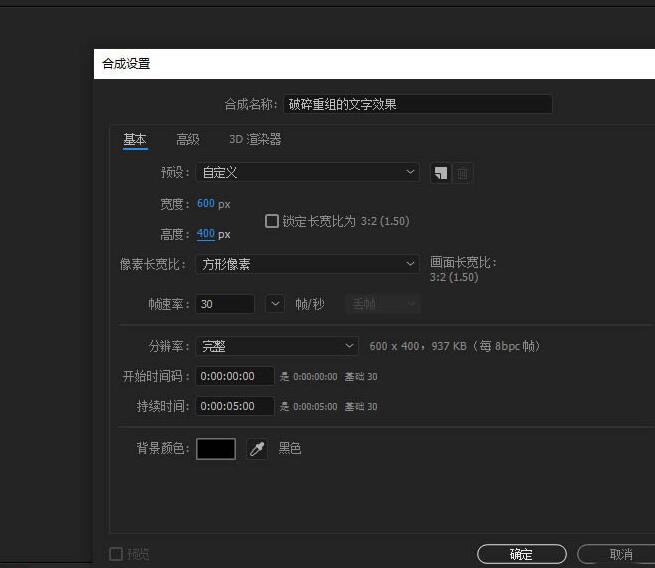Click the 开始时间码 field
The width and height of the screenshot is (655, 568).
coord(235,376)
